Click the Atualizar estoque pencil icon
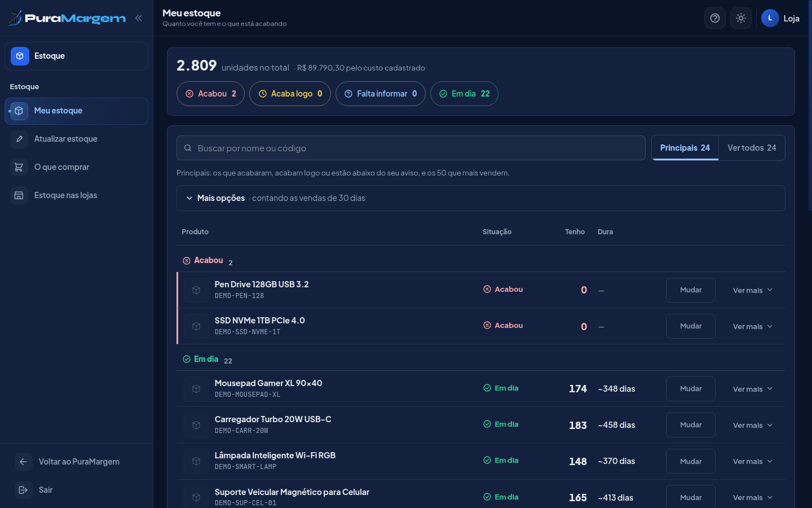The image size is (812, 508). point(19,139)
